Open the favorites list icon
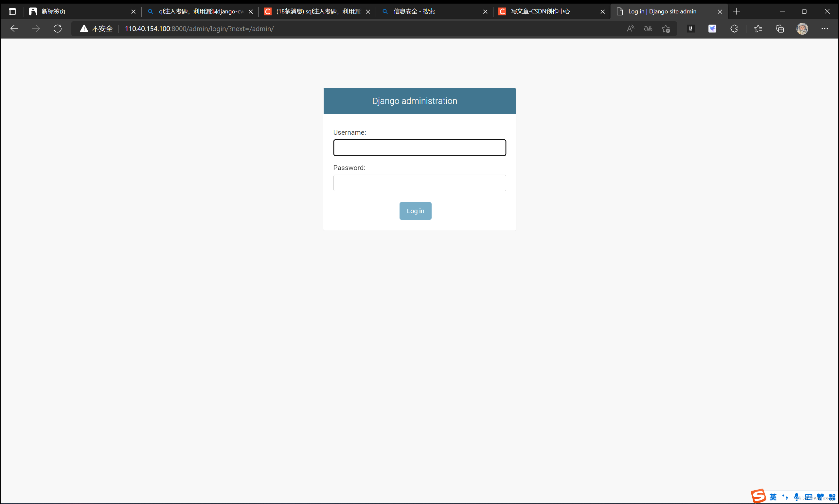This screenshot has width=839, height=504. pyautogui.click(x=758, y=28)
